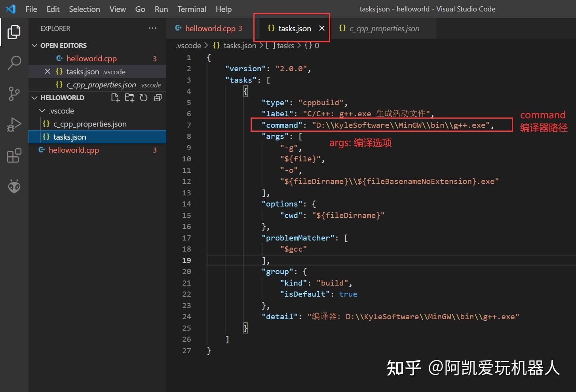Create a new folder using the New Folder icon

tap(129, 98)
